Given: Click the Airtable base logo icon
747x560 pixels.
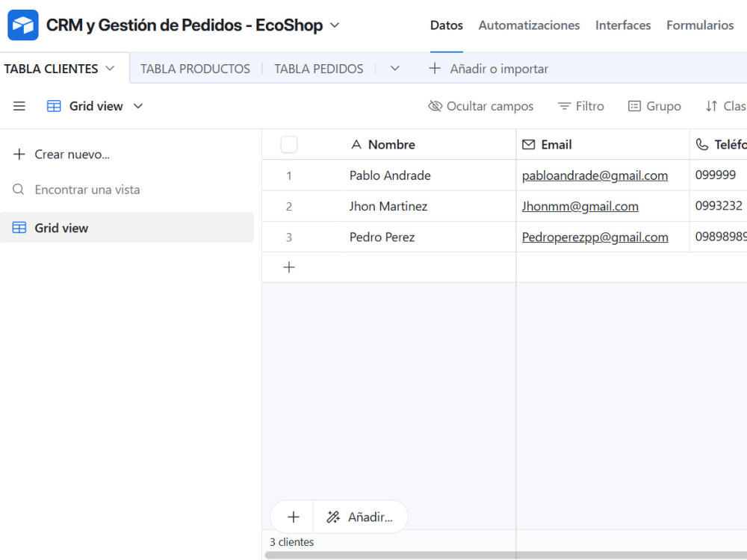Looking at the screenshot, I should (x=23, y=25).
